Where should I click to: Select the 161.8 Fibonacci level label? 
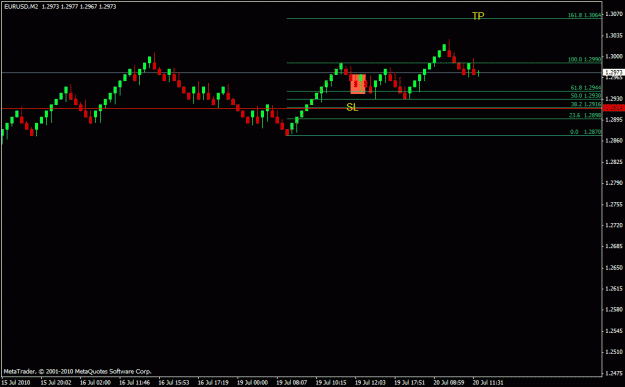coord(584,15)
